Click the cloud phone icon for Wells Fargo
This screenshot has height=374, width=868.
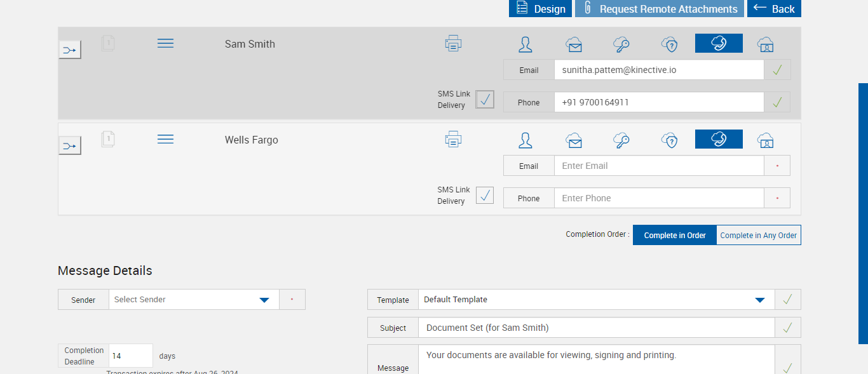point(719,139)
